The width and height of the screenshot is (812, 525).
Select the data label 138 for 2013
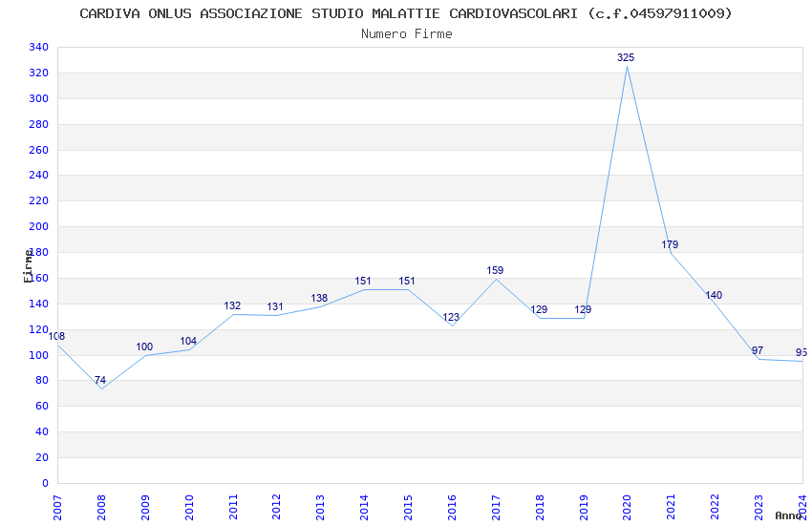click(x=319, y=298)
